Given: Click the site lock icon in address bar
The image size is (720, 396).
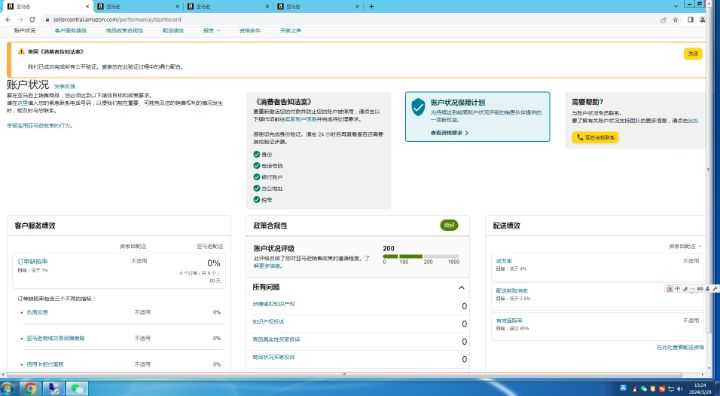Looking at the screenshot, I should click(x=47, y=20).
